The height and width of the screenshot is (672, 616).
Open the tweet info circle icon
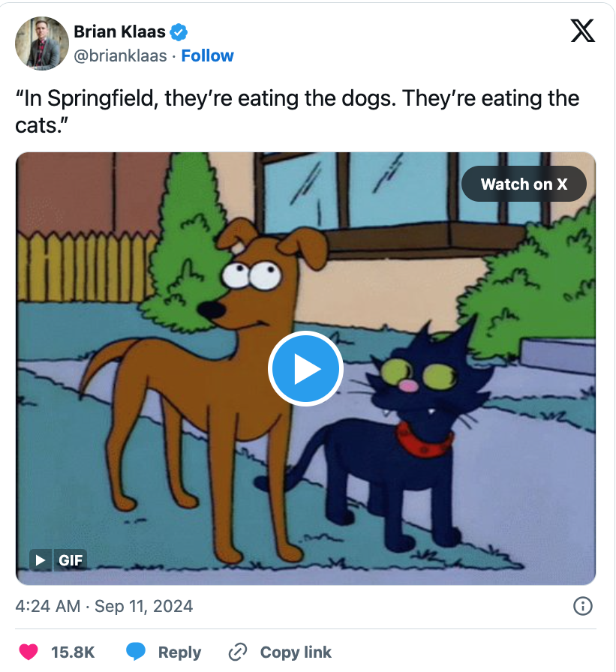[582, 606]
